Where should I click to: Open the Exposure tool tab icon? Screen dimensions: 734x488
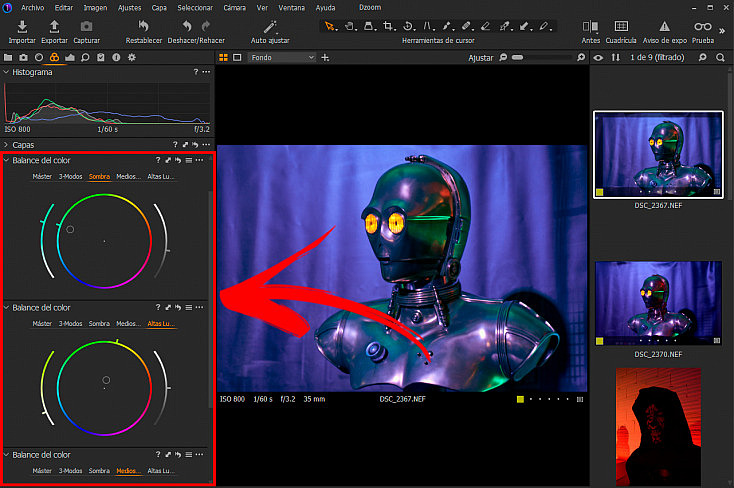(x=70, y=57)
